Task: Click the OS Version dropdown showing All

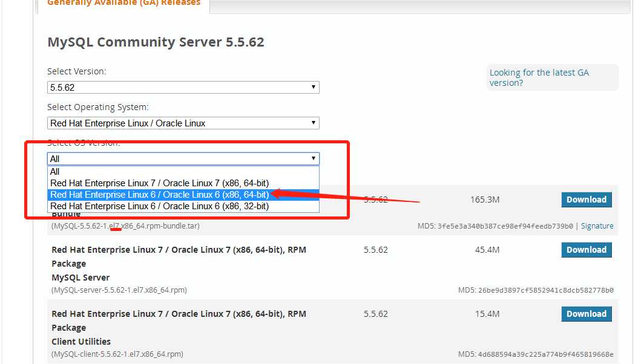Action: pyautogui.click(x=183, y=159)
